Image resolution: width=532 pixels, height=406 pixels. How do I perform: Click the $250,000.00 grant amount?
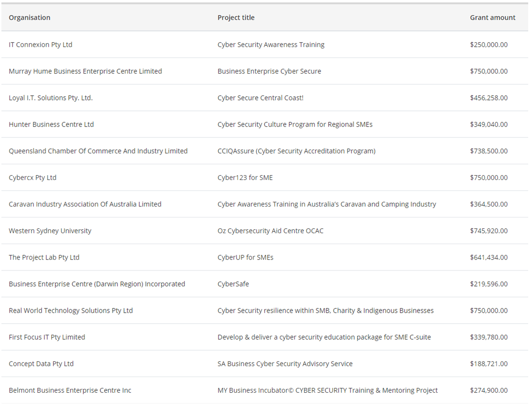pyautogui.click(x=488, y=45)
